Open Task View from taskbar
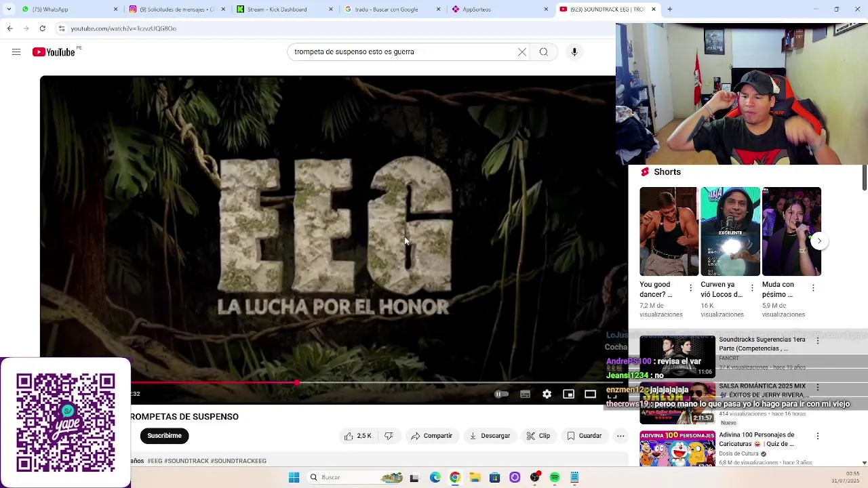The height and width of the screenshot is (488, 868). [x=414, y=478]
